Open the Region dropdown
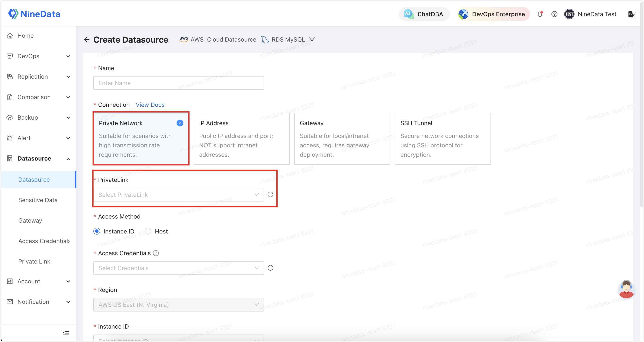 178,305
